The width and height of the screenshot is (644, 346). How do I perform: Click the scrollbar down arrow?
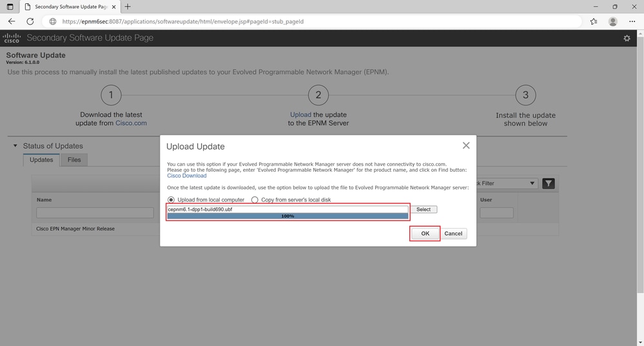tap(640, 342)
